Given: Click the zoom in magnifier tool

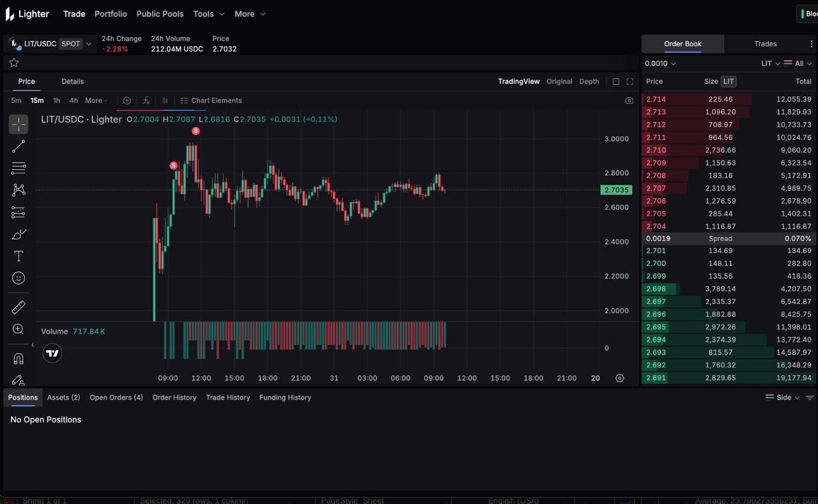Looking at the screenshot, I should 19,329.
